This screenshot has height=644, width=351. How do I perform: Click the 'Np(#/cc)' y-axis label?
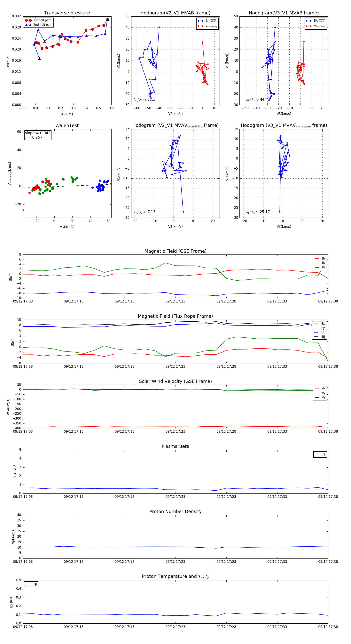pos(13,537)
